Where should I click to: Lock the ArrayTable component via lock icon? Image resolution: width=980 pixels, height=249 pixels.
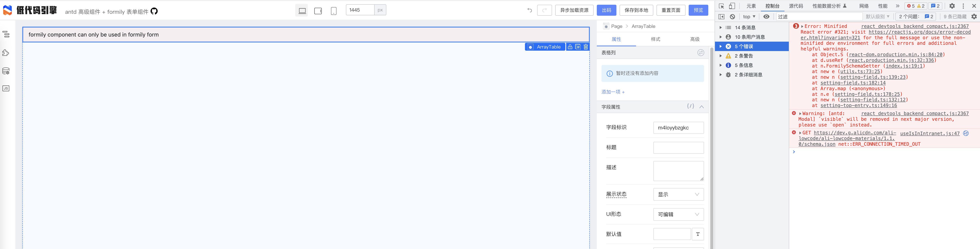pyautogui.click(x=570, y=47)
